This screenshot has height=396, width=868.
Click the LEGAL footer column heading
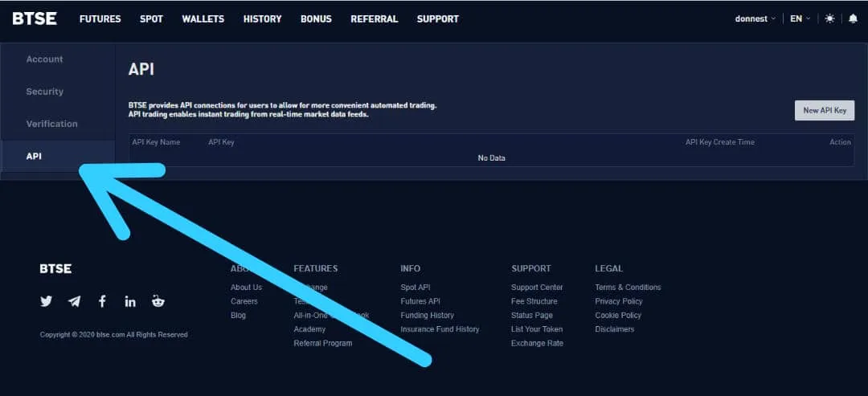pyautogui.click(x=609, y=268)
